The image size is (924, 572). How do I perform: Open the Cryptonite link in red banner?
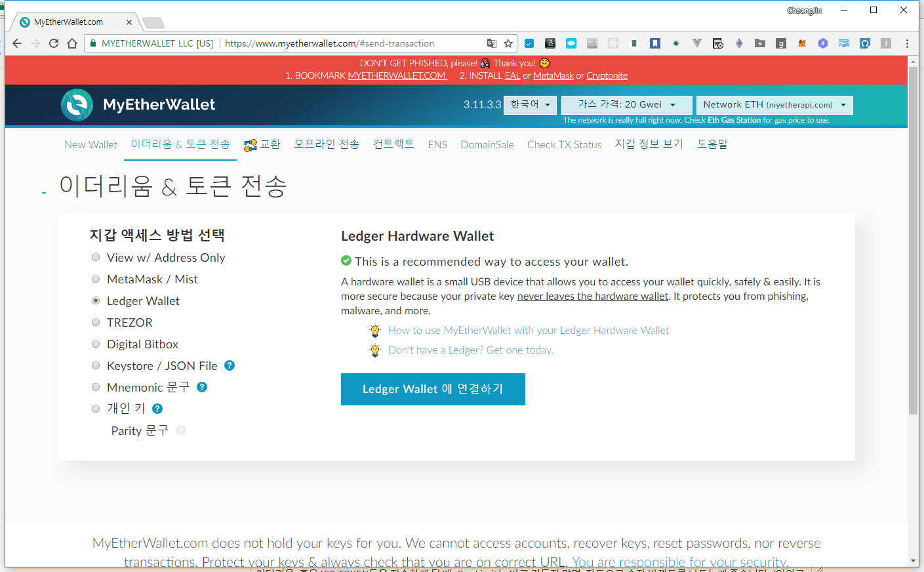(x=607, y=76)
